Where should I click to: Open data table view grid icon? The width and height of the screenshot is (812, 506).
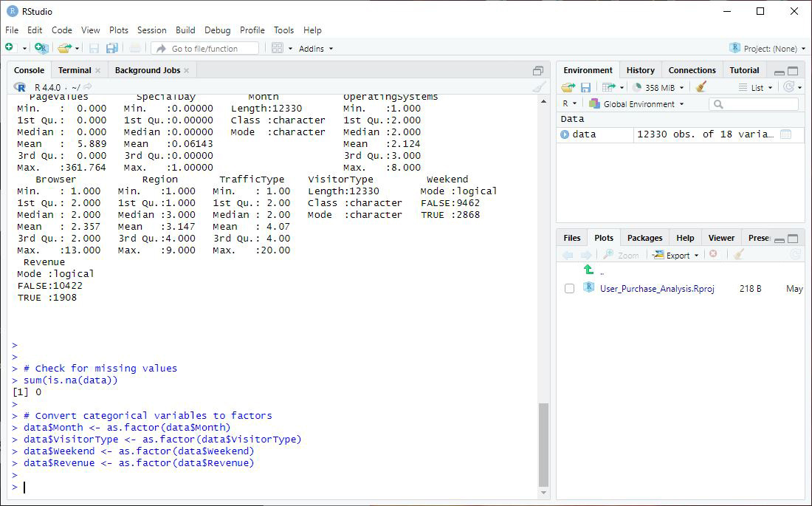[785, 134]
